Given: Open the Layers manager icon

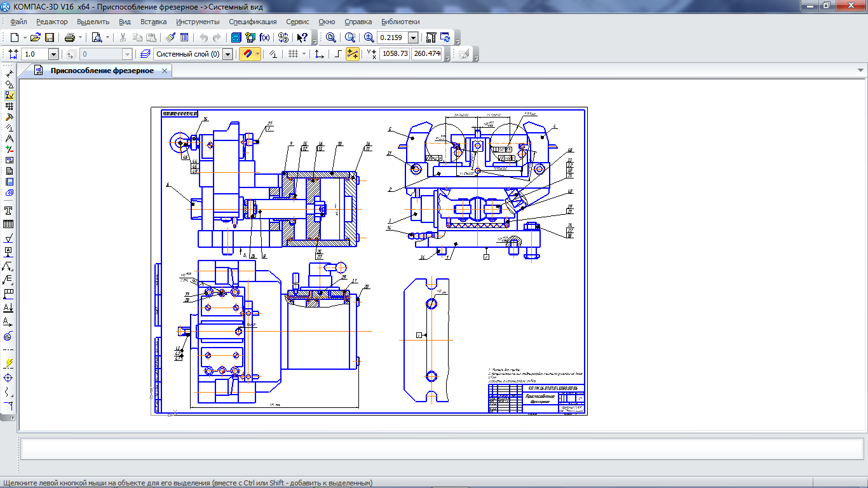Looking at the screenshot, I should point(145,54).
